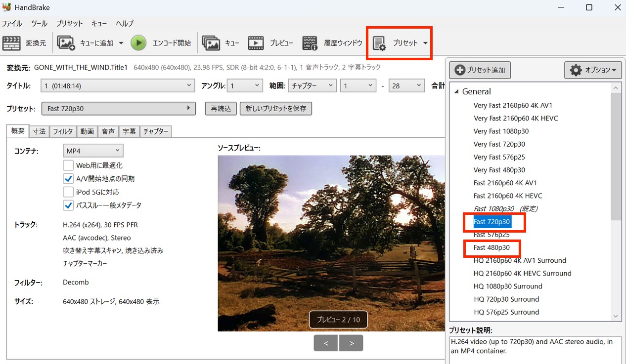This screenshot has width=626, height=364.
Task: Switch to the チャプター tab
Action: coord(156,131)
